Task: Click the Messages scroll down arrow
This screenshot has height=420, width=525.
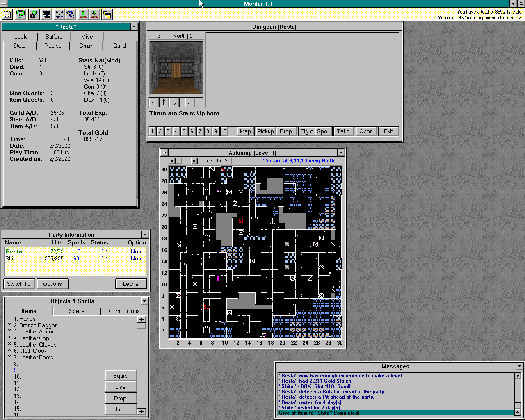Action: tap(518, 412)
